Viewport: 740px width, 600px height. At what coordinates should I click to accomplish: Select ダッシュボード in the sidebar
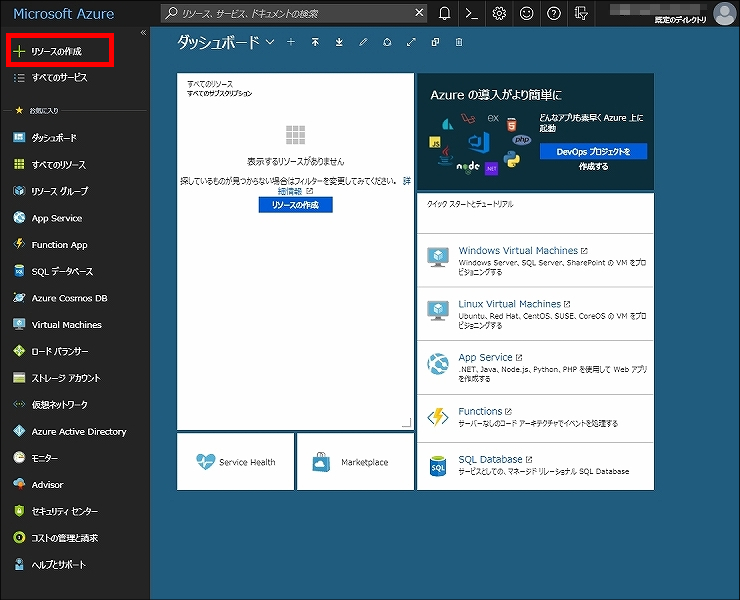click(45, 138)
